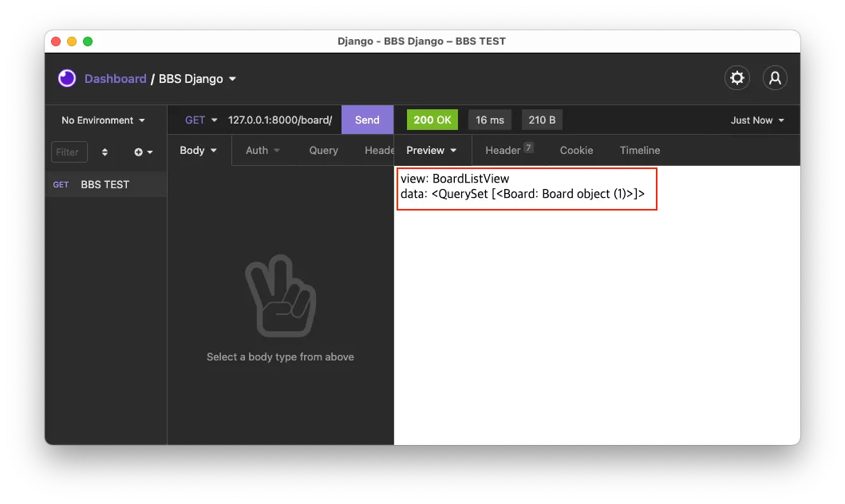Open the user account icon
Screen dimensions: 845x504
[775, 78]
